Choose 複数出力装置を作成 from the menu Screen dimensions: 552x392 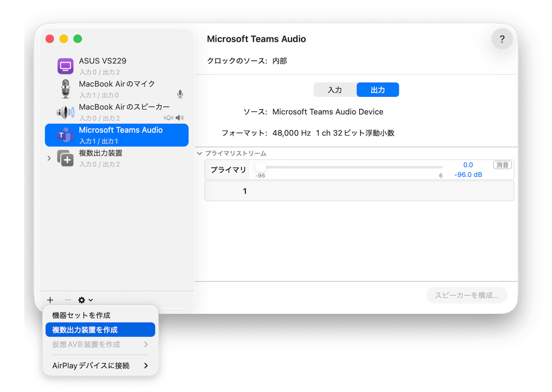pos(100,330)
